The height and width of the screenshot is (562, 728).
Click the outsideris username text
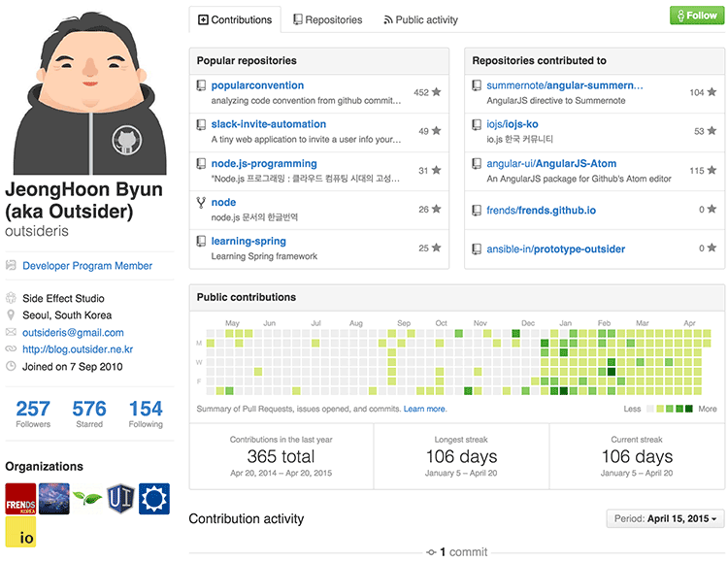pyautogui.click(x=37, y=231)
